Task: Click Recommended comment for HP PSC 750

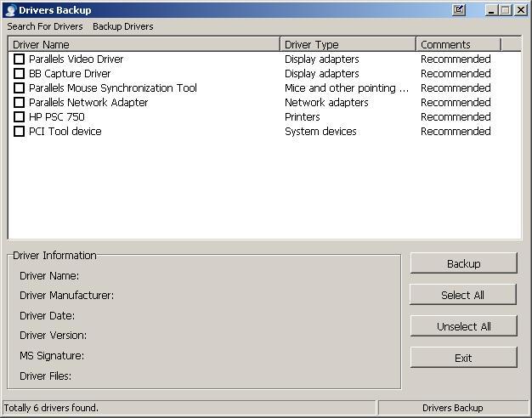Action: pyautogui.click(x=456, y=116)
